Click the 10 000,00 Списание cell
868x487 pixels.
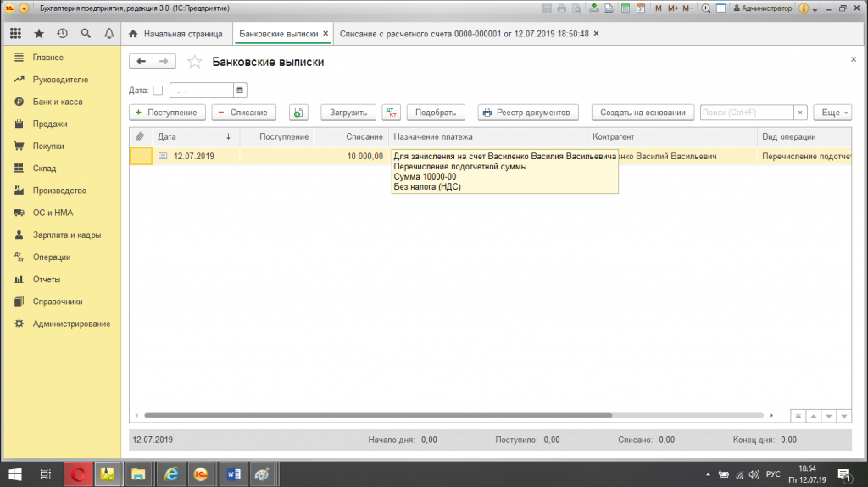pos(351,156)
